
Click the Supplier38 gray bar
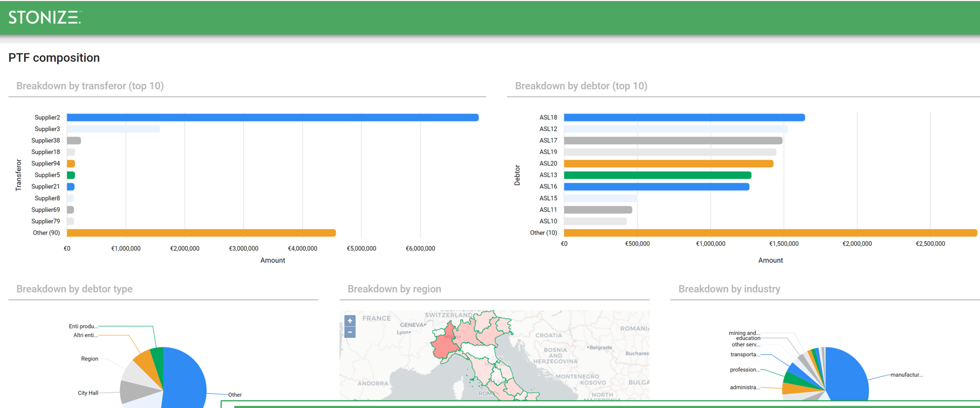(x=74, y=141)
